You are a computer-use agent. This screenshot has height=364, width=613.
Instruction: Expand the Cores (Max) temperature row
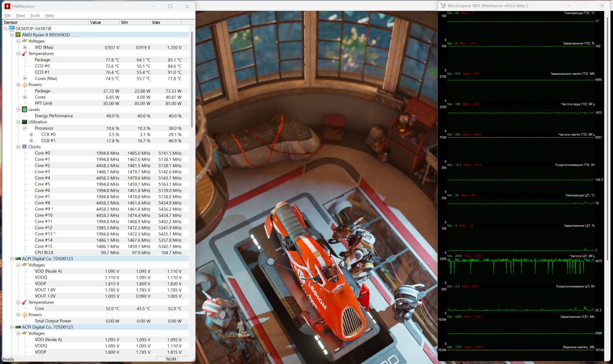click(25, 78)
